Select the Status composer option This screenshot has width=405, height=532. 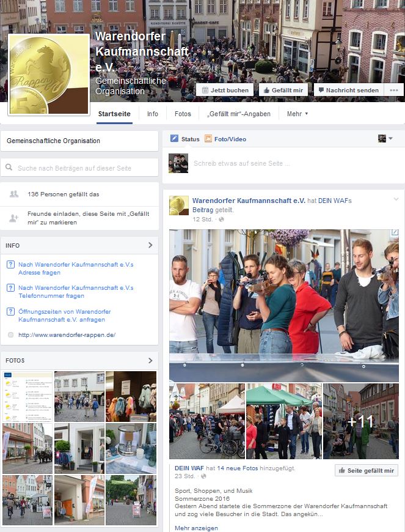[190, 139]
